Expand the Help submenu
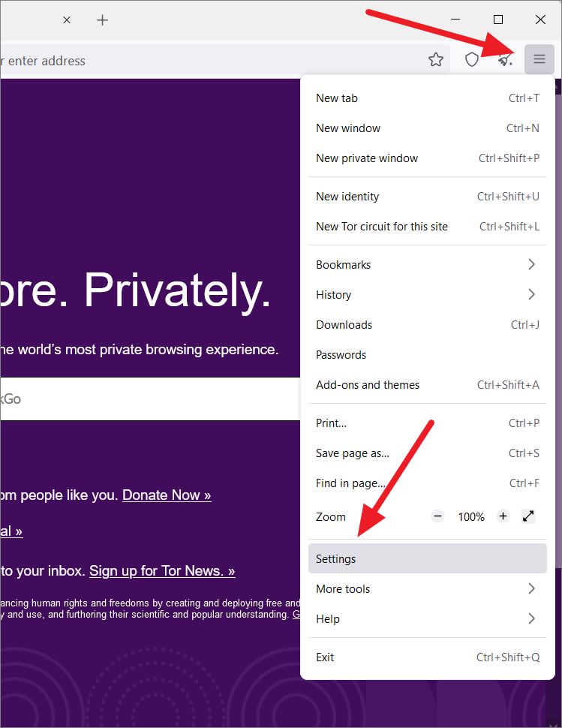This screenshot has width=562, height=728. 428,619
